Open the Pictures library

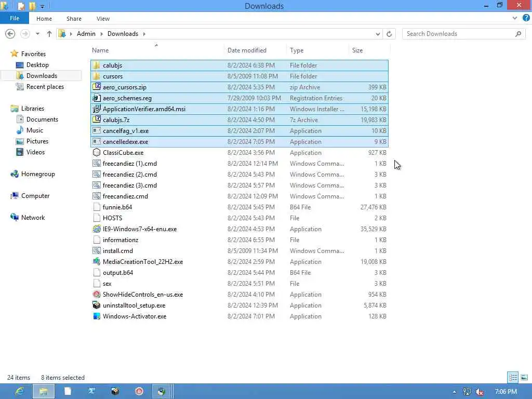(x=37, y=141)
